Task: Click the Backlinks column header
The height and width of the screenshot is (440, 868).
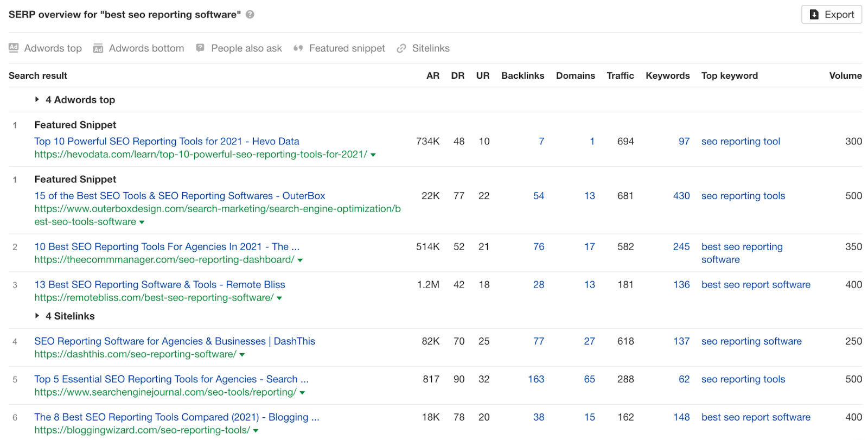Action: [x=523, y=76]
